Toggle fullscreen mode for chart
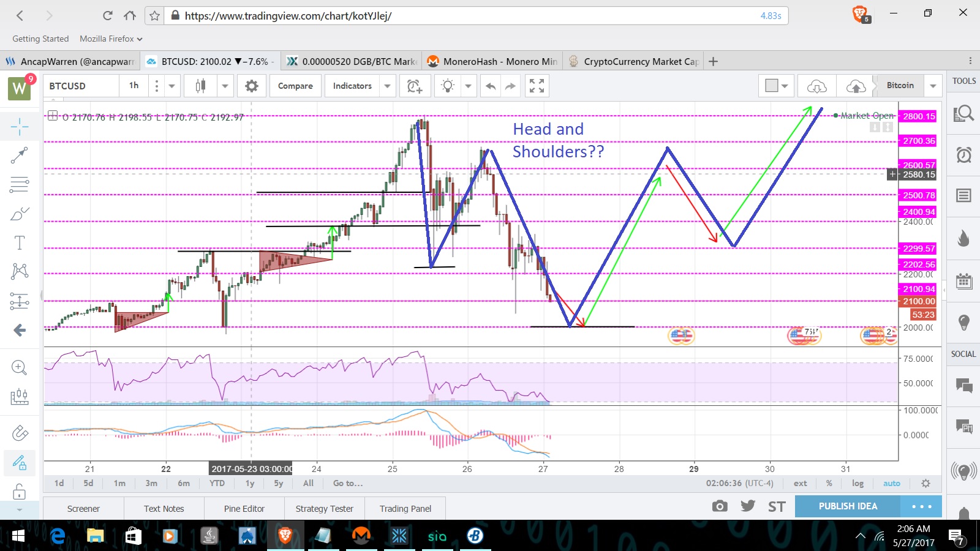The image size is (980, 551). (x=537, y=86)
